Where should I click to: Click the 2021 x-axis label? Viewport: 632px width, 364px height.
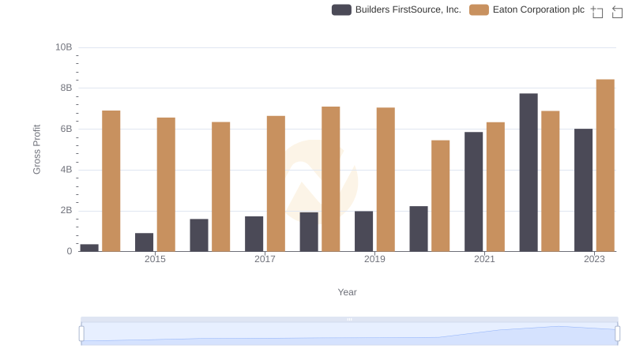(484, 259)
